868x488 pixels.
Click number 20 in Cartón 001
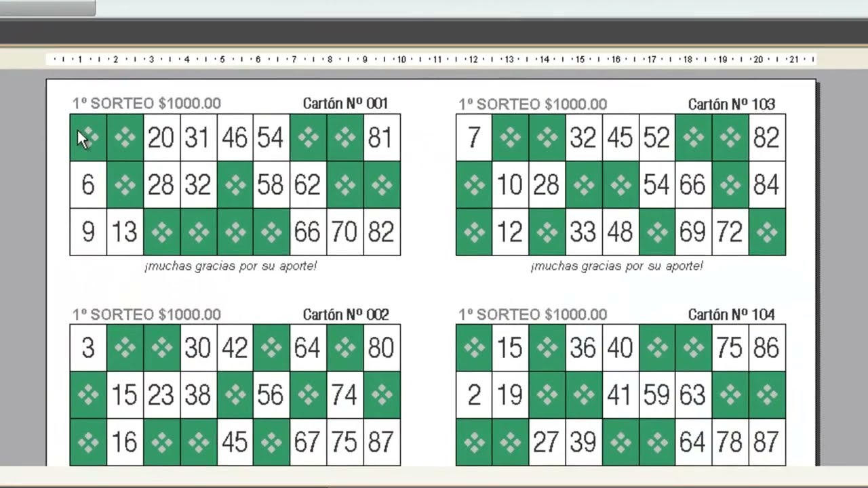pyautogui.click(x=161, y=138)
